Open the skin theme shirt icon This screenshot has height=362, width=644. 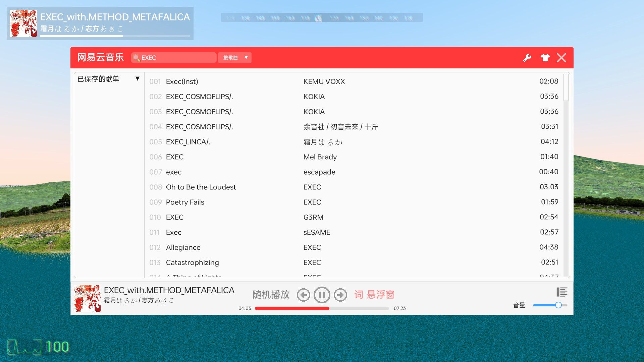click(545, 58)
